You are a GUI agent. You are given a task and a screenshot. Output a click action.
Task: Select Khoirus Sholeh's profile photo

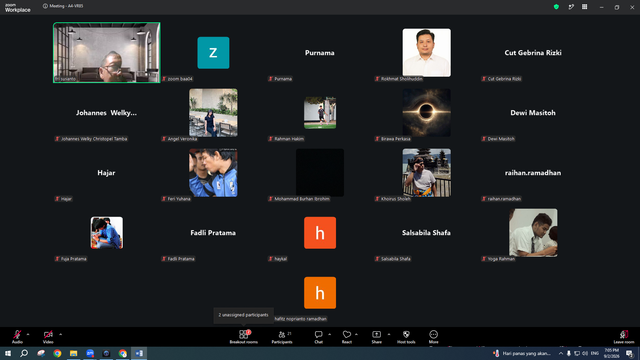(x=427, y=173)
